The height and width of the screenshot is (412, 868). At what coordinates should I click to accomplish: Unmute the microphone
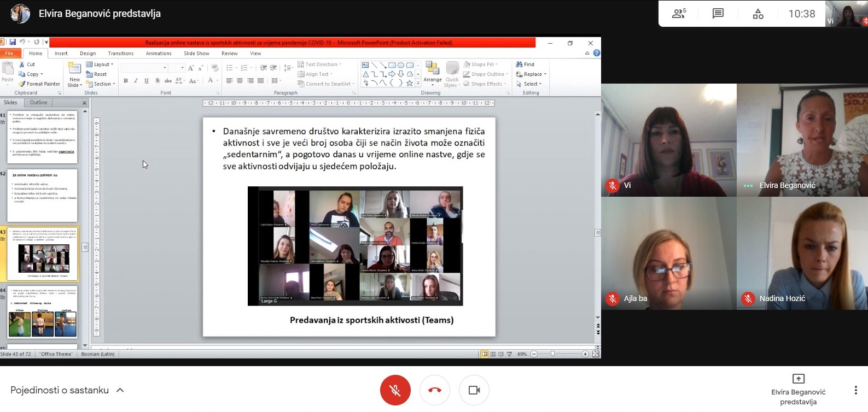(395, 390)
